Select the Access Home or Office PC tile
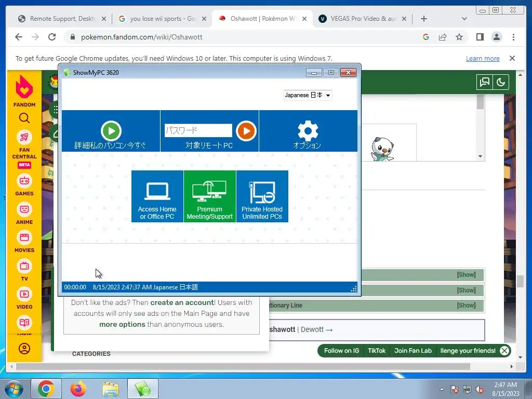 (157, 196)
